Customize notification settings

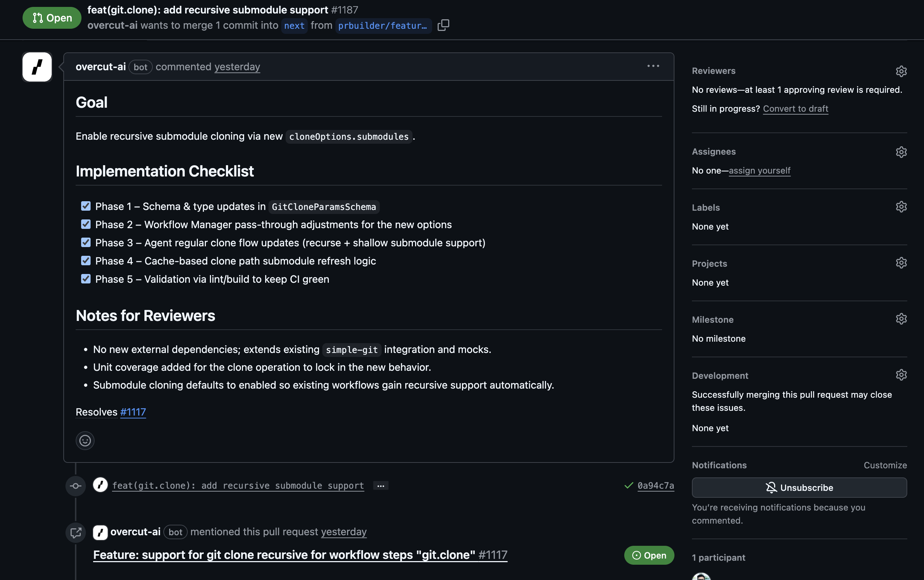click(885, 465)
